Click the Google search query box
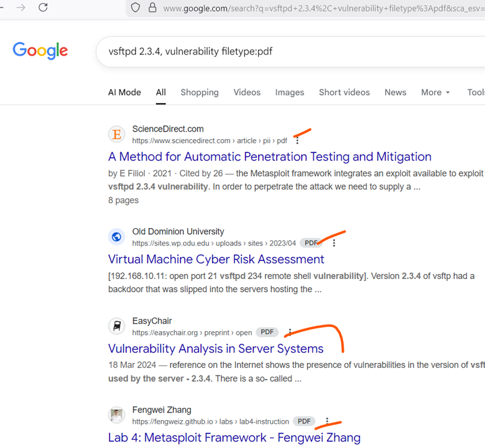Image resolution: width=485 pixels, height=448 pixels. 280,52
